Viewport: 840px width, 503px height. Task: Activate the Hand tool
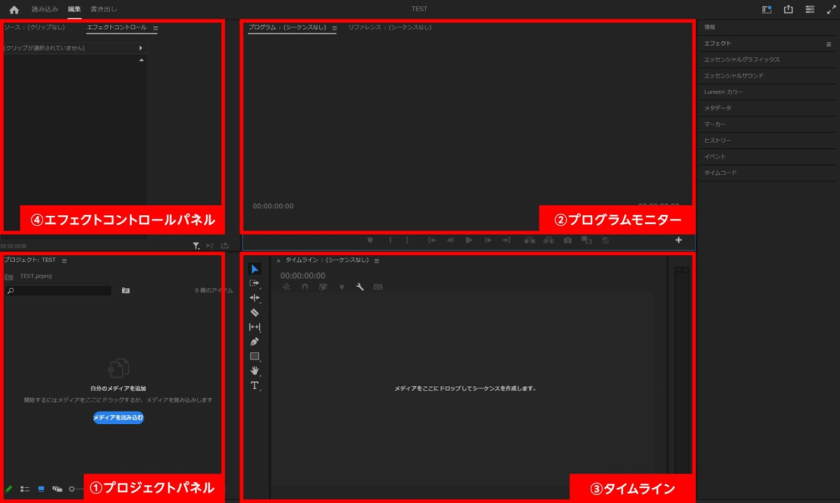[254, 370]
